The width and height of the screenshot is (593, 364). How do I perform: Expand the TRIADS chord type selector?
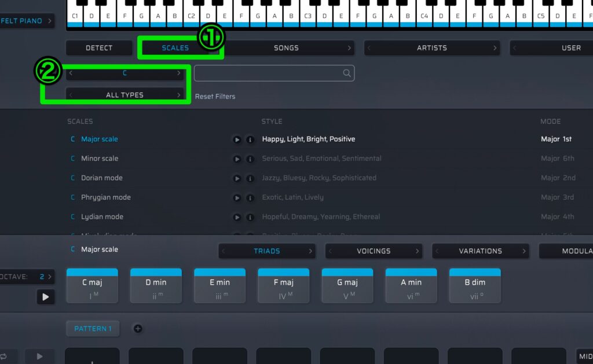(266, 251)
